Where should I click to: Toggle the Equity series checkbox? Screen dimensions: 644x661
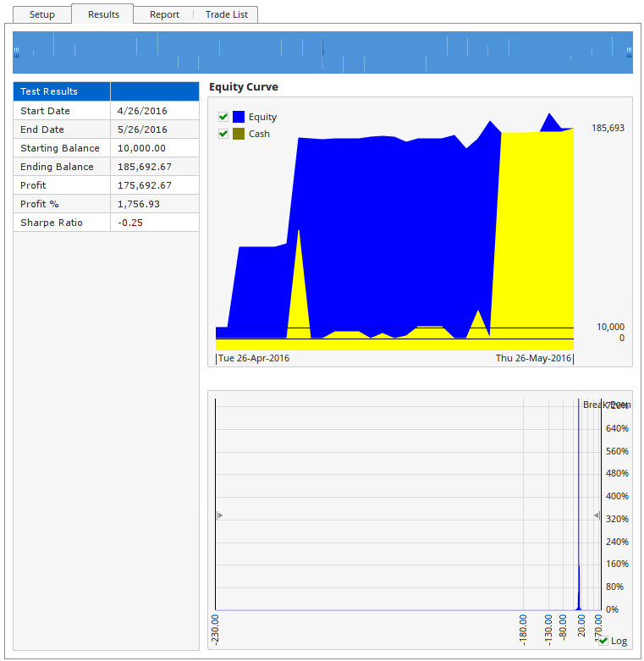(x=223, y=117)
